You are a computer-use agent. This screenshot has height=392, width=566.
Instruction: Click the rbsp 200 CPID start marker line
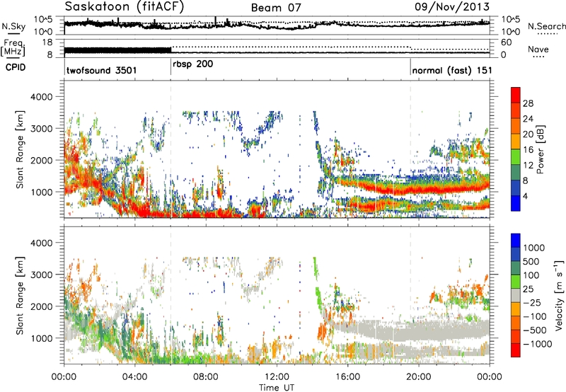click(171, 67)
